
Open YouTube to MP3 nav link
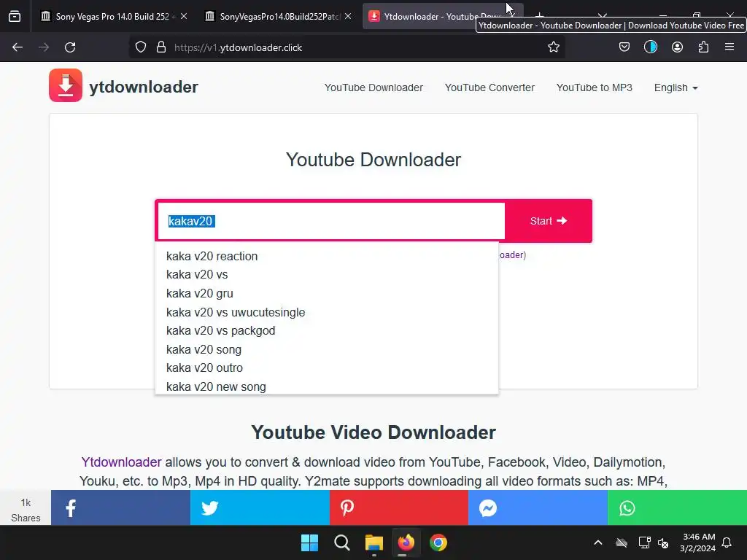[594, 87]
